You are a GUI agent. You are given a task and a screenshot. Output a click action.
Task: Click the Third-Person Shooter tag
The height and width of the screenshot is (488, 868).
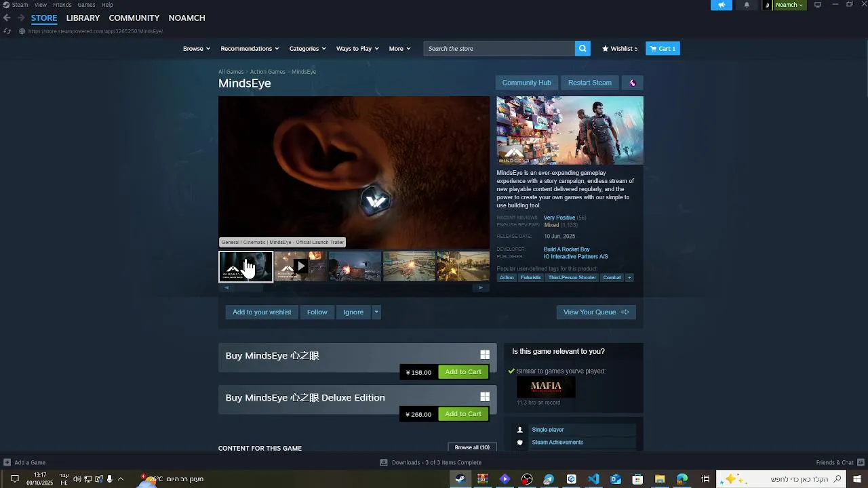572,277
